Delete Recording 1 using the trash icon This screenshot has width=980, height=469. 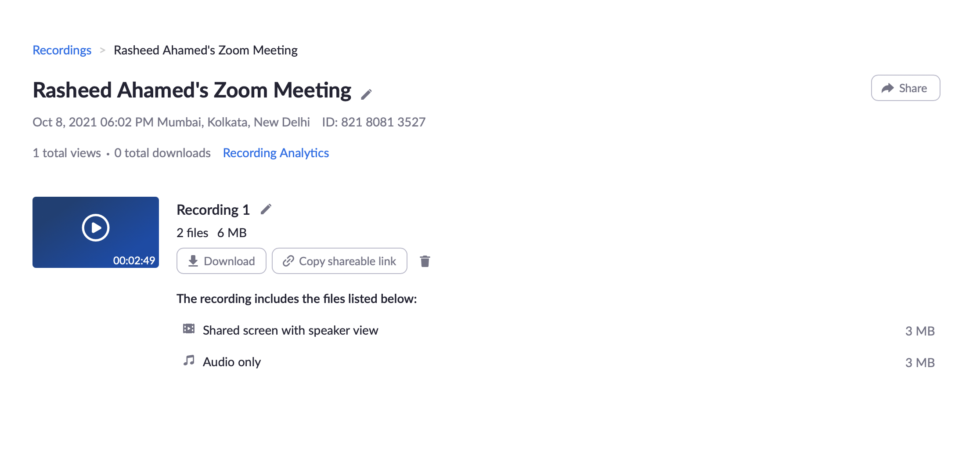point(424,261)
